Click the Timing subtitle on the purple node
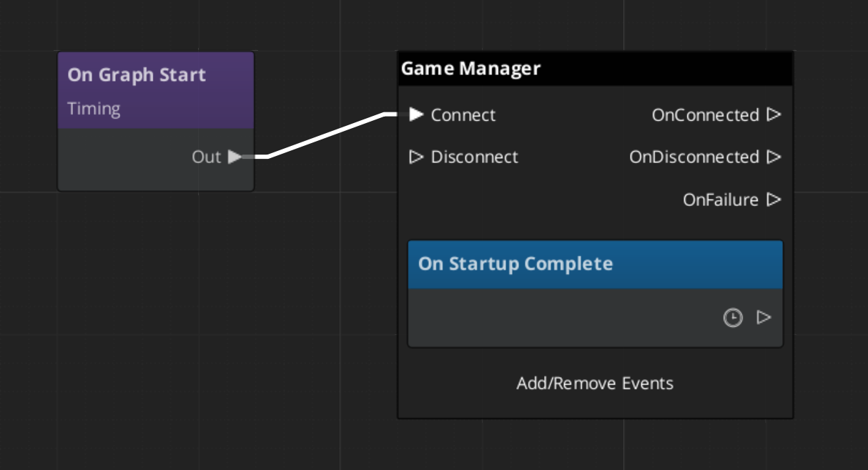This screenshot has height=470, width=868. point(94,109)
